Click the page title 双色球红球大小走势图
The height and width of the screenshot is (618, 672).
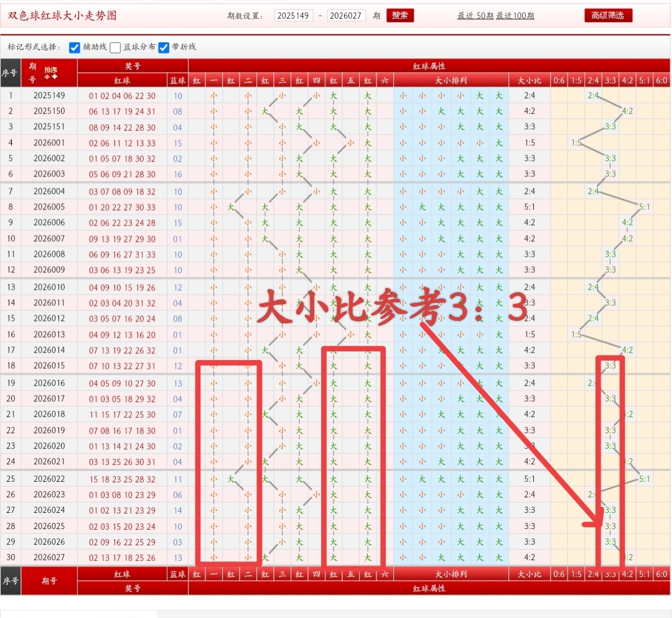coord(62,16)
